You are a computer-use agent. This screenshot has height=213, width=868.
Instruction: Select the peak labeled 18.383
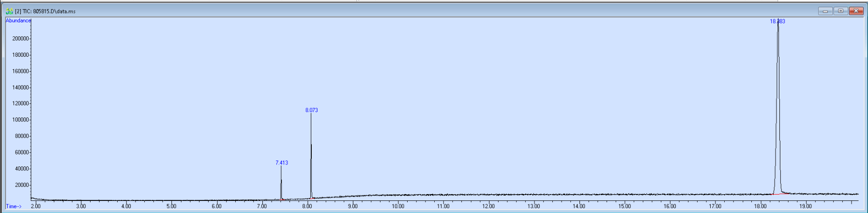click(777, 21)
